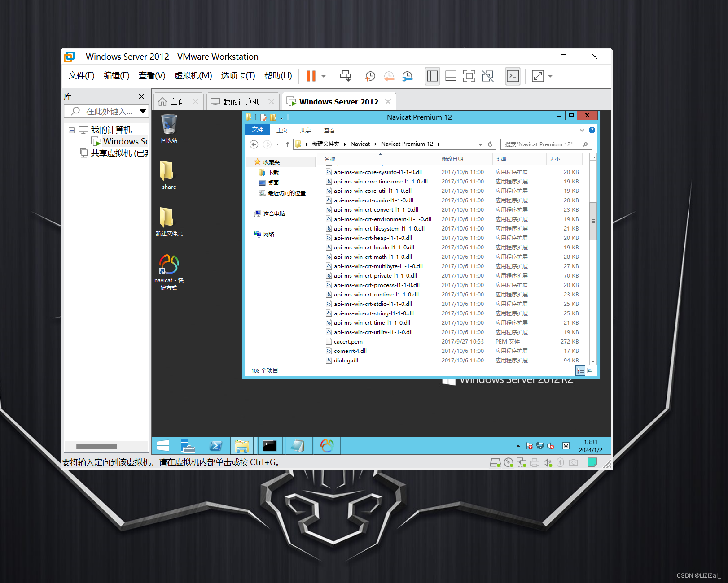The height and width of the screenshot is (583, 728).
Task: Switch to Unity mode
Action: coord(487,76)
